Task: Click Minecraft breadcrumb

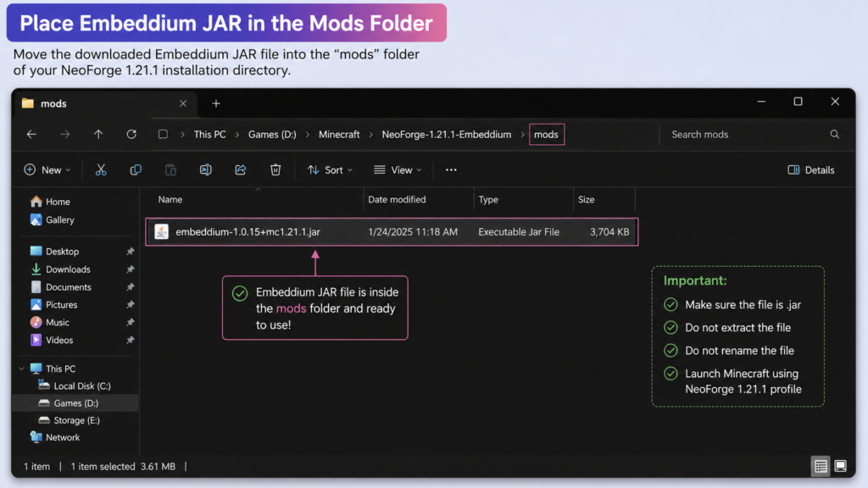Action: 339,135
